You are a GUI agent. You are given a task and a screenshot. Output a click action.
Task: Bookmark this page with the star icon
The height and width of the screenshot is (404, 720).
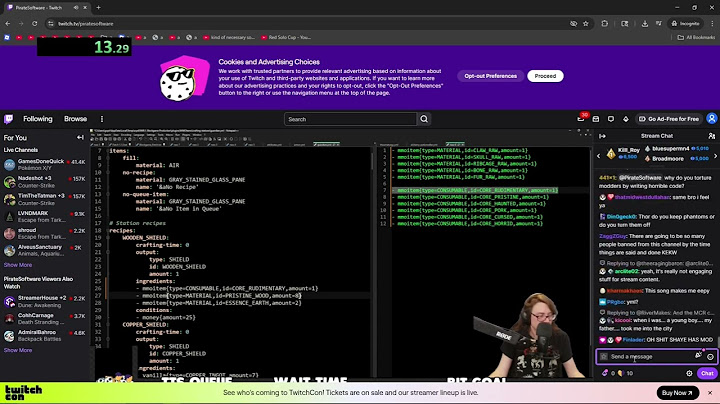585,23
